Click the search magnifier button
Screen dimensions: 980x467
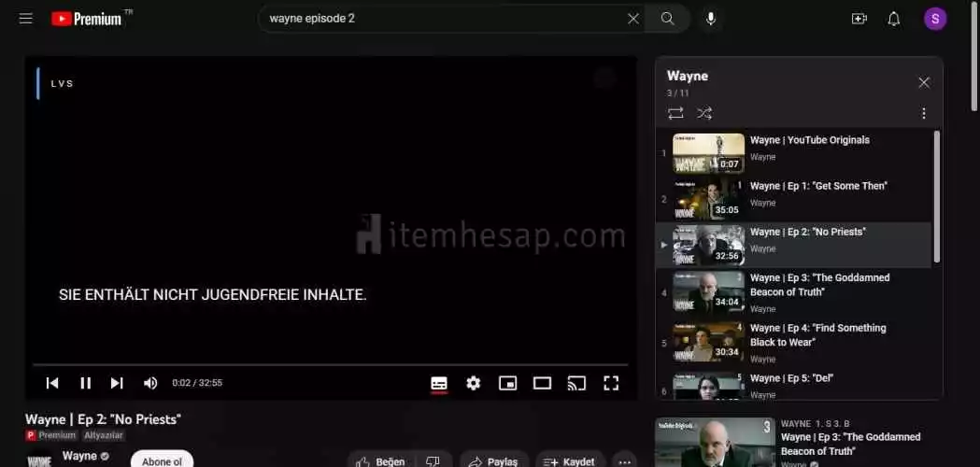[x=667, y=19]
